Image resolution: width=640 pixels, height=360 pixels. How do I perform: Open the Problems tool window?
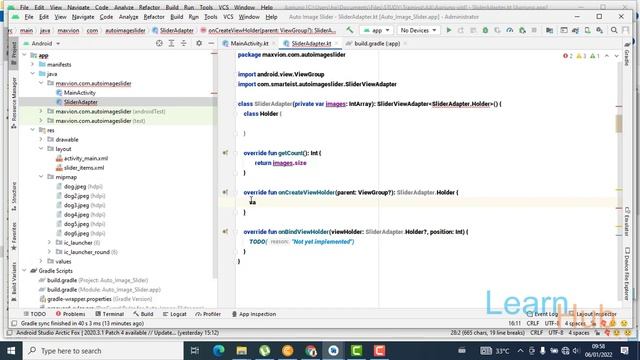point(70,314)
